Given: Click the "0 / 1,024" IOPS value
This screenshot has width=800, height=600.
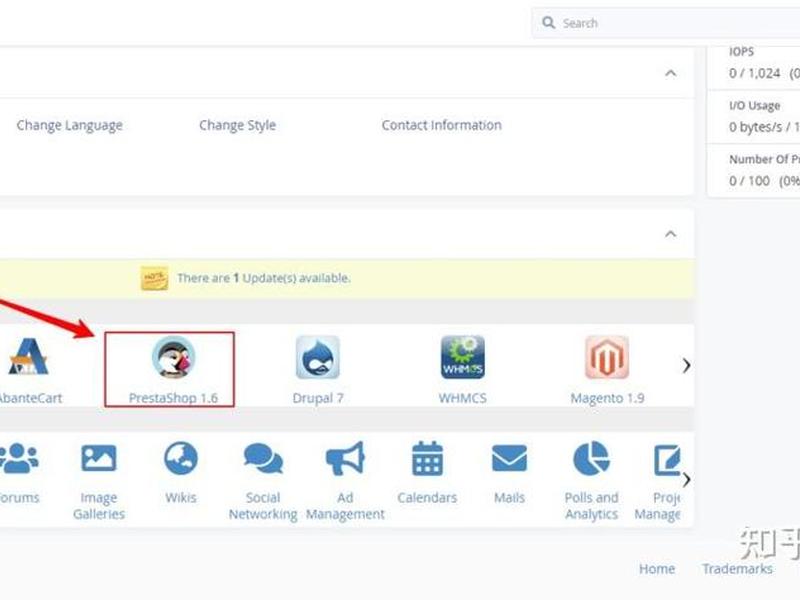Looking at the screenshot, I should (755, 73).
